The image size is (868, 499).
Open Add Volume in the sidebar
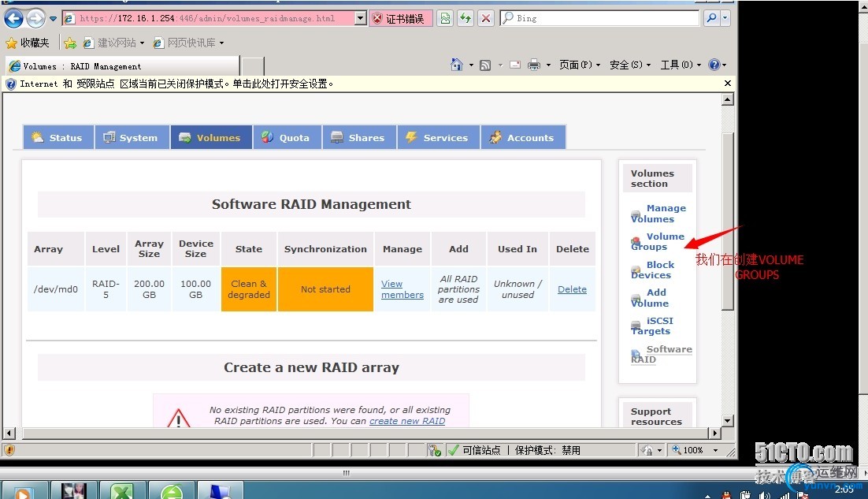pyautogui.click(x=651, y=297)
